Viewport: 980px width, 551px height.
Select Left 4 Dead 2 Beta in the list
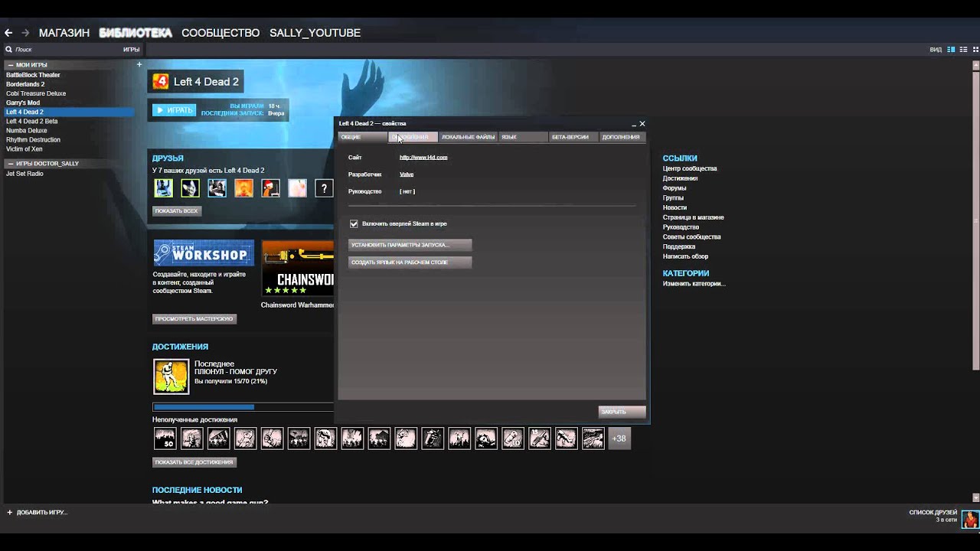click(x=32, y=121)
